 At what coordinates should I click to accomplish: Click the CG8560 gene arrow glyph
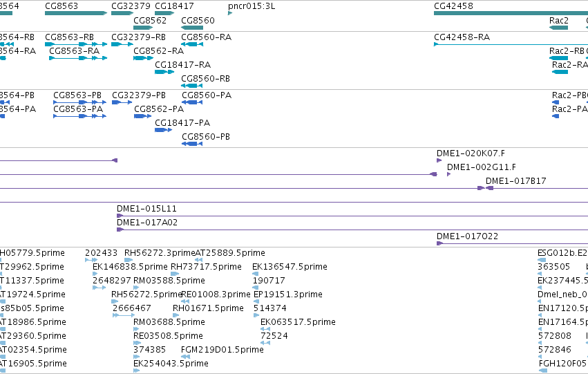pos(192,28)
